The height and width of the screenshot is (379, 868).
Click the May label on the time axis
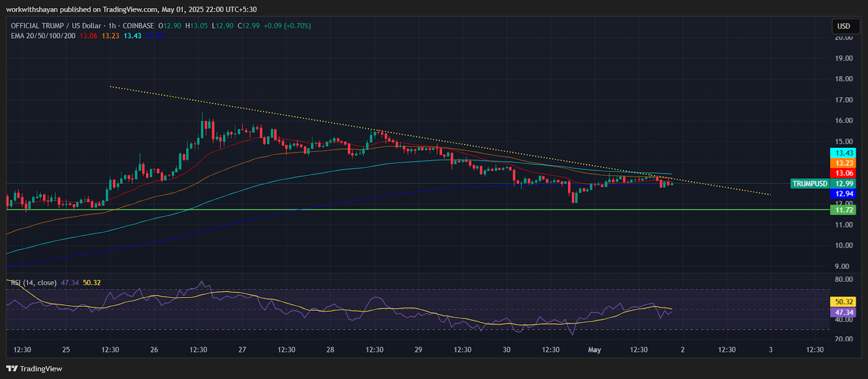point(595,350)
